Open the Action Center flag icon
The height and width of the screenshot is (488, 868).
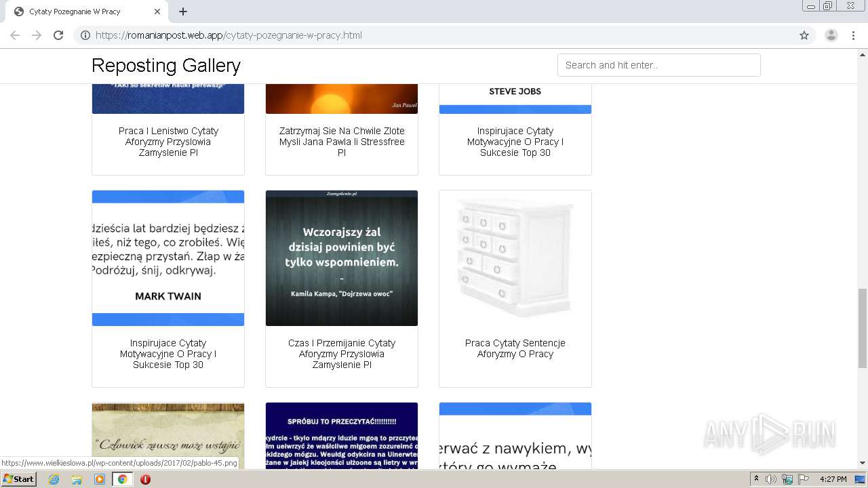pos(802,479)
